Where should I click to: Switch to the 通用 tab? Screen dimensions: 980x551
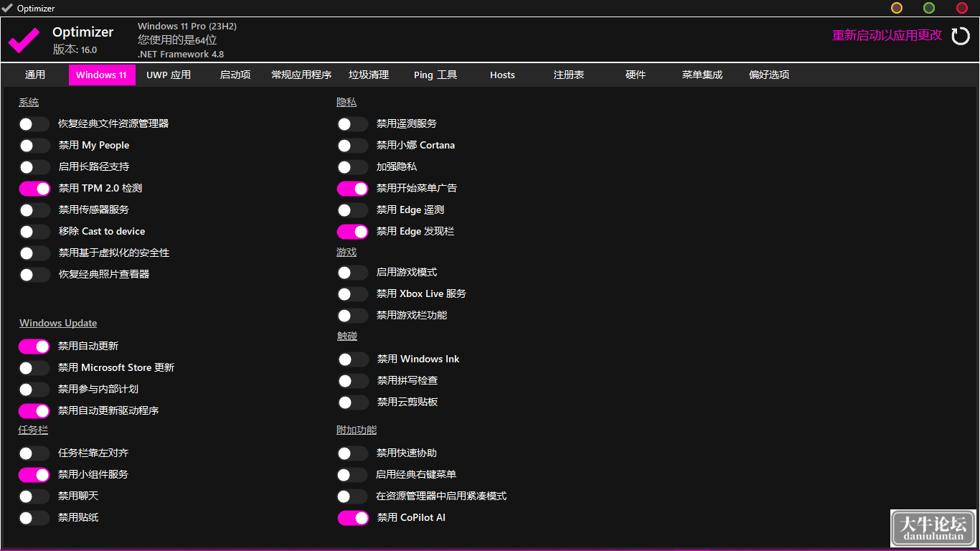35,75
